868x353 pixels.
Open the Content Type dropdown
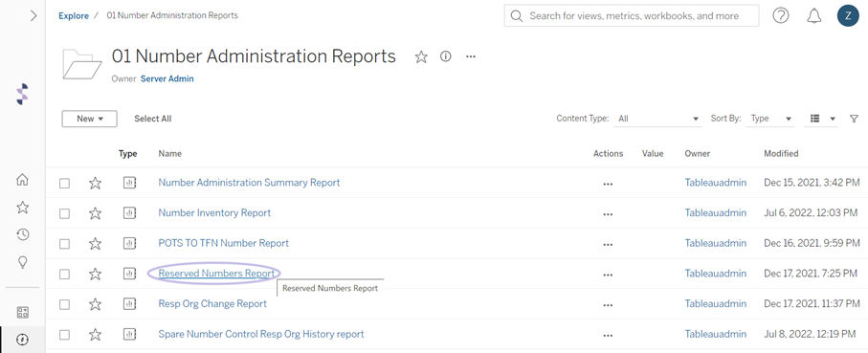coord(657,119)
